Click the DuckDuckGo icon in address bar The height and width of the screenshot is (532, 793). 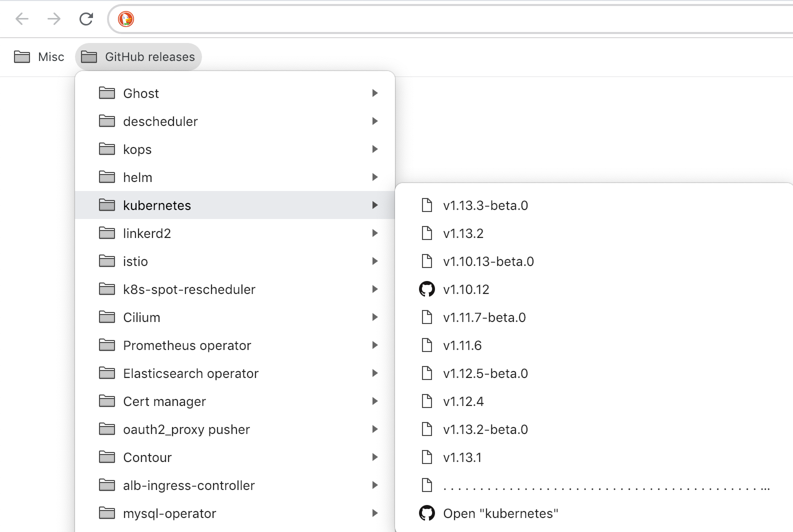pyautogui.click(x=126, y=19)
